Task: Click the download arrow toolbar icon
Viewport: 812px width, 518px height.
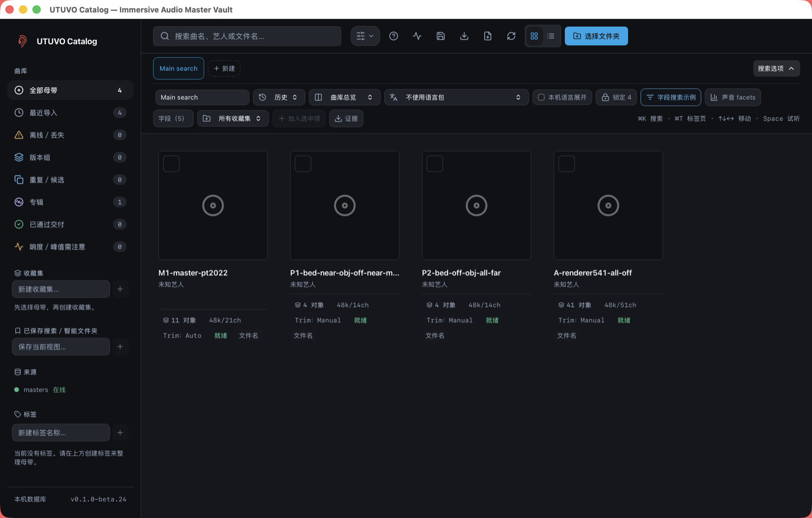Action: click(464, 36)
